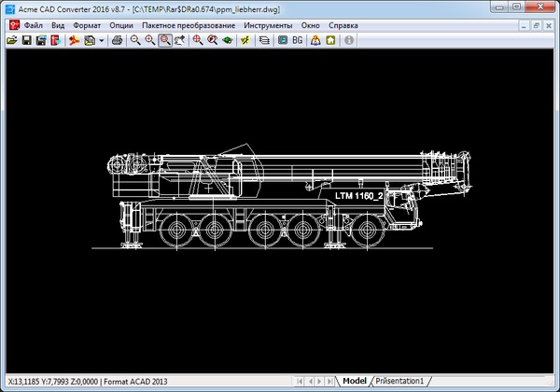This screenshot has height=392, width=560.
Task: Close the ppm_liebherr.dwg document
Action: point(549,25)
